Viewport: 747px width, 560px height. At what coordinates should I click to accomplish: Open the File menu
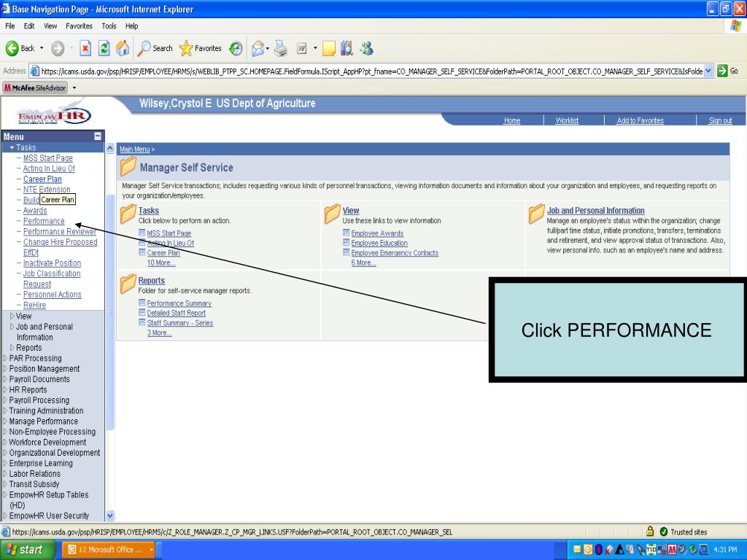coord(10,26)
